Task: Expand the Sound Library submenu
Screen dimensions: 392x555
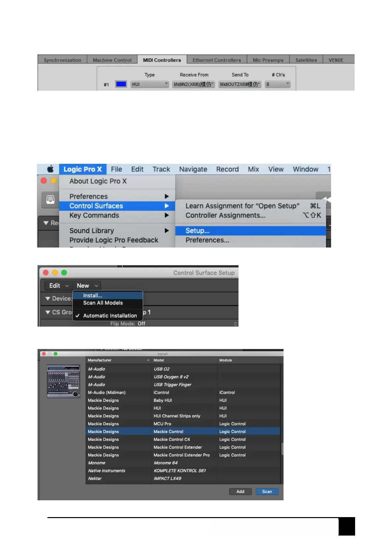Action: click(117, 231)
